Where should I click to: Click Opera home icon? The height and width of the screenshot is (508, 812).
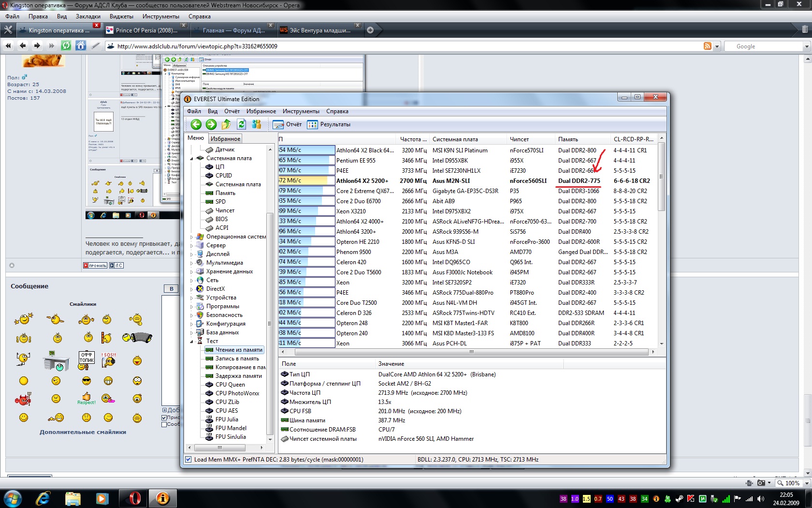tap(81, 46)
